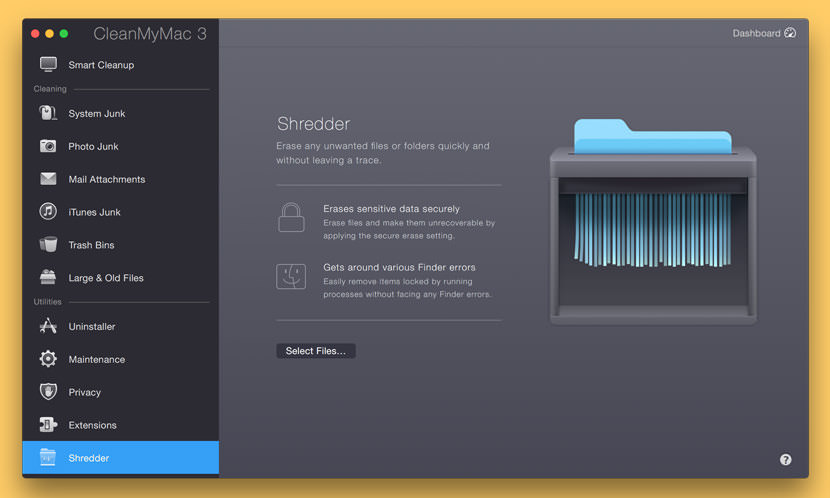
Task: Click the Maintenance gear icon
Action: coord(48,359)
